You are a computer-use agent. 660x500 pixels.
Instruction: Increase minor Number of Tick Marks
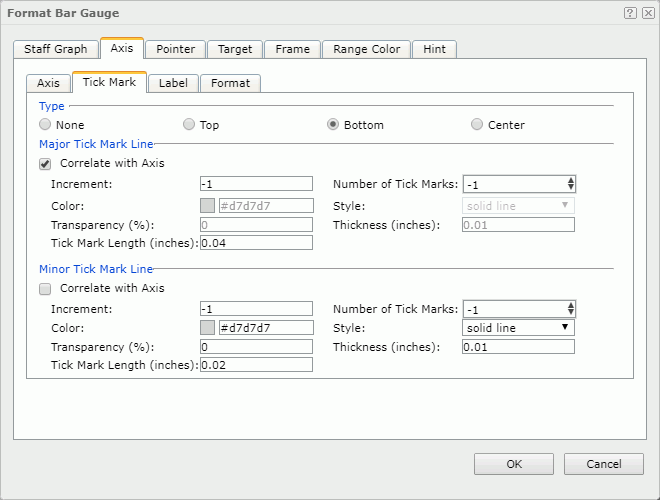(x=571, y=305)
